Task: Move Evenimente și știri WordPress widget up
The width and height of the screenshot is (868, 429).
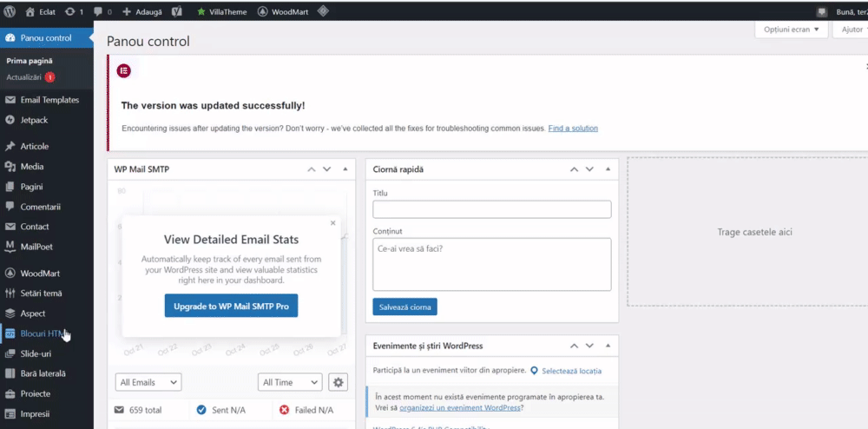Action: pyautogui.click(x=574, y=346)
